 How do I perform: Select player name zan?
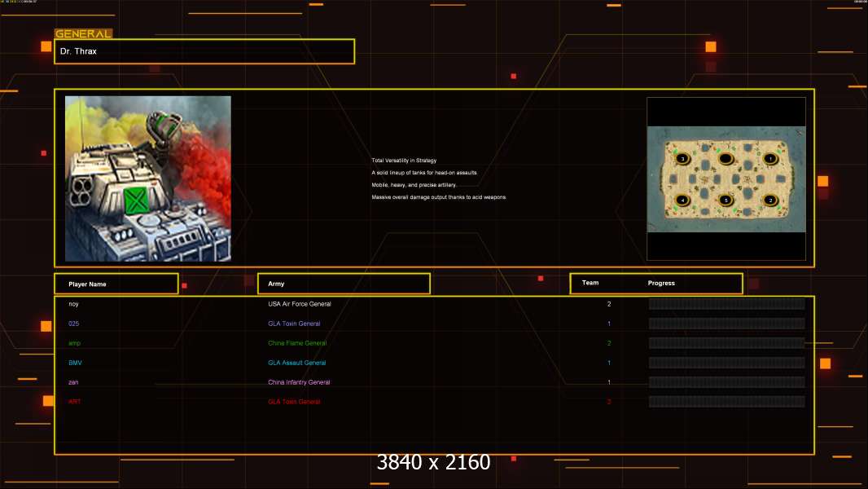click(73, 382)
